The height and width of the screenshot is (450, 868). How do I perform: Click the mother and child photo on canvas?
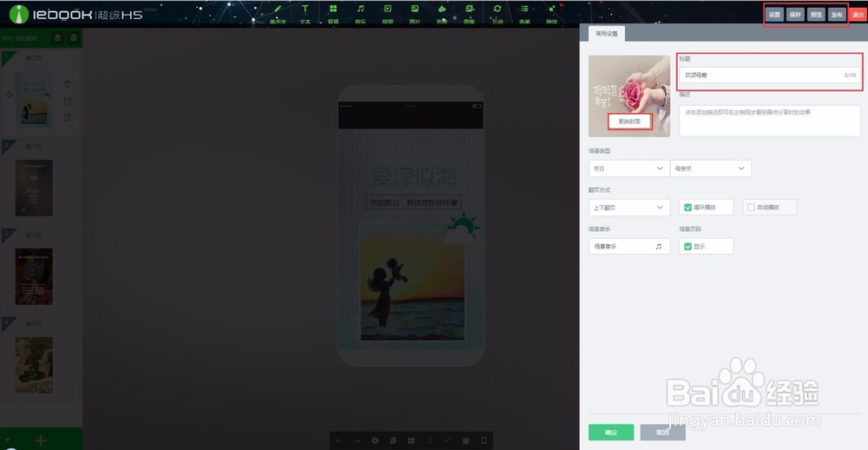(x=412, y=282)
